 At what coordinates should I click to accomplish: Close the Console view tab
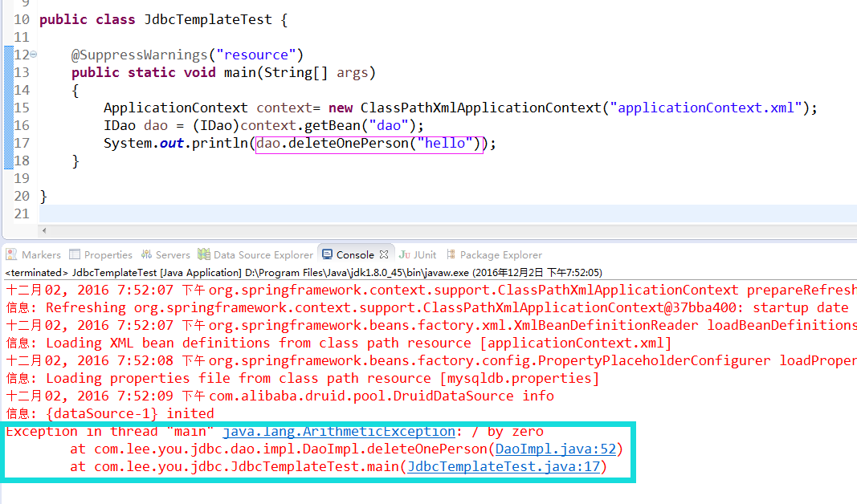[x=384, y=254]
